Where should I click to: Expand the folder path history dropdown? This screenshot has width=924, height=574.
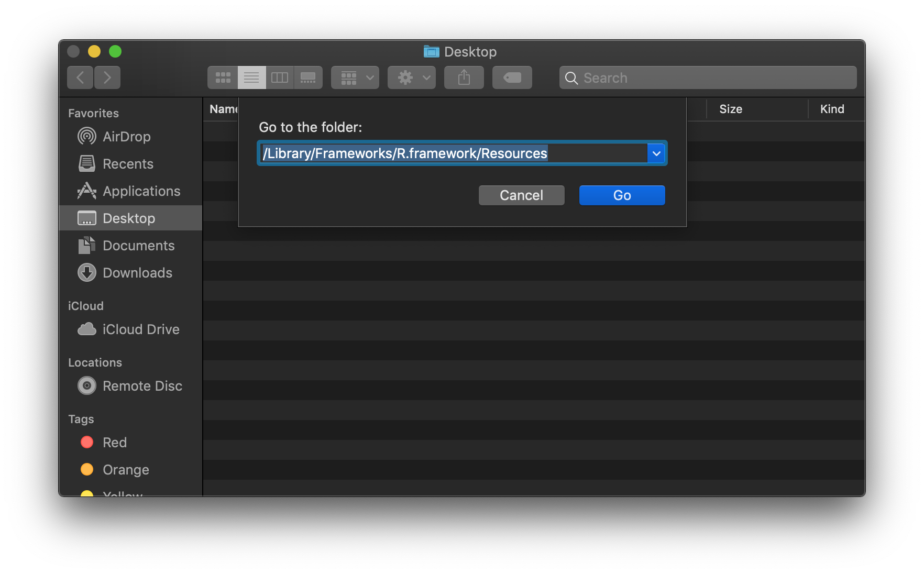point(656,153)
